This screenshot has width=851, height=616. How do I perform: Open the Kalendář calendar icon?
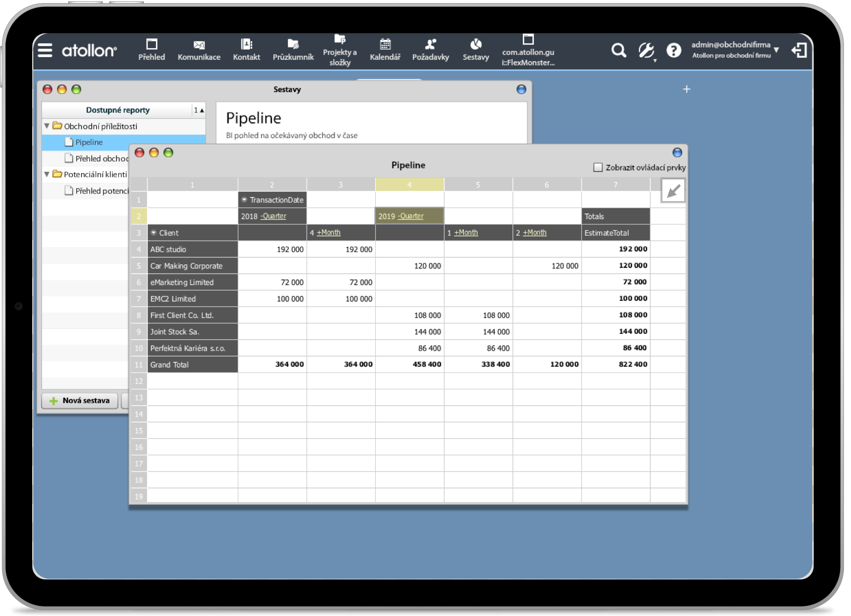[385, 44]
